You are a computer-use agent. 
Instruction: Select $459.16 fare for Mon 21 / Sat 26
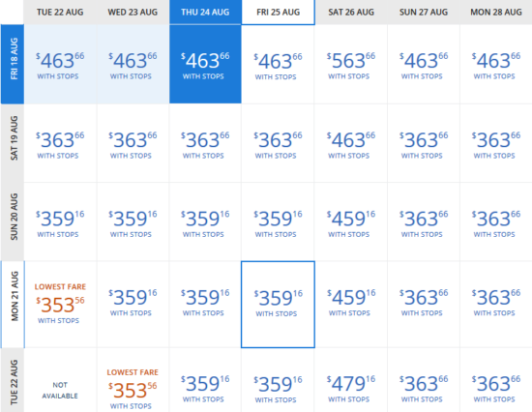pyautogui.click(x=351, y=305)
